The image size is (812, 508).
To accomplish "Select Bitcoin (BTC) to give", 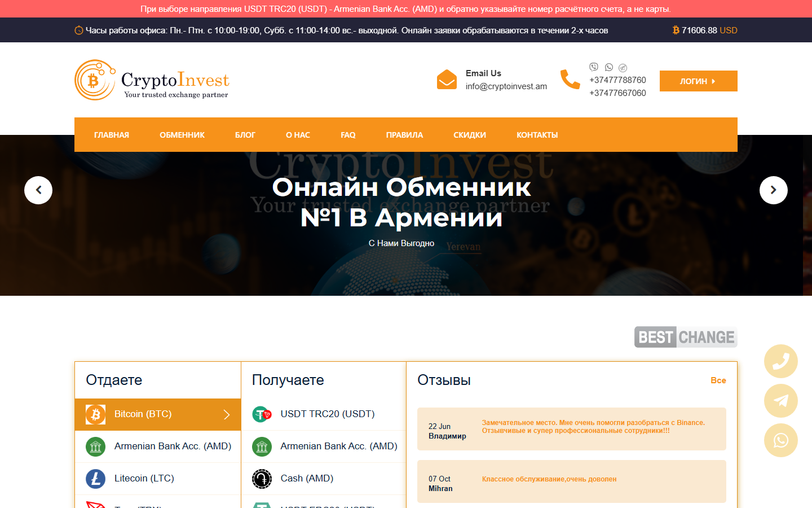I will pyautogui.click(x=158, y=414).
